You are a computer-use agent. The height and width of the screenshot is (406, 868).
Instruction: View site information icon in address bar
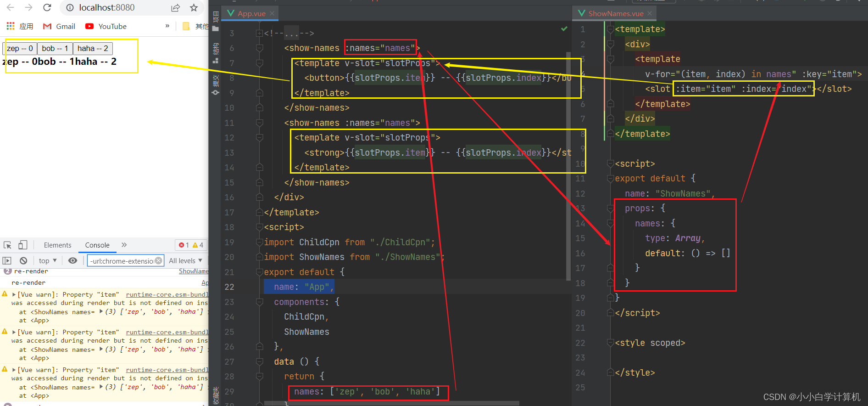tap(70, 8)
